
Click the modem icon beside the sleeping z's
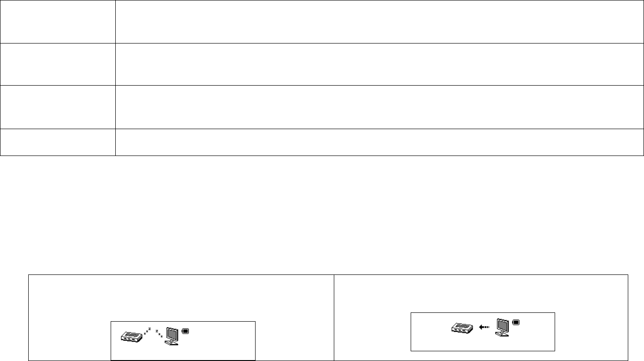point(132,336)
